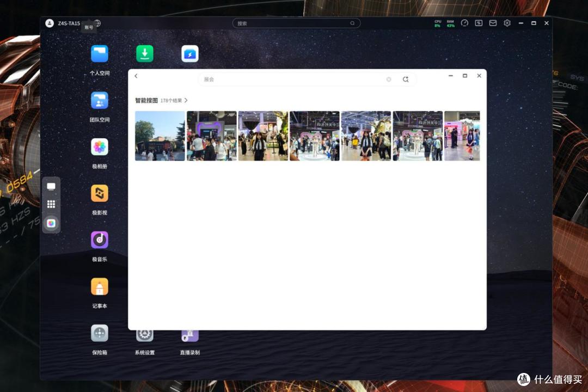
Task: Launch the 极相册 photo album app
Action: click(x=100, y=147)
